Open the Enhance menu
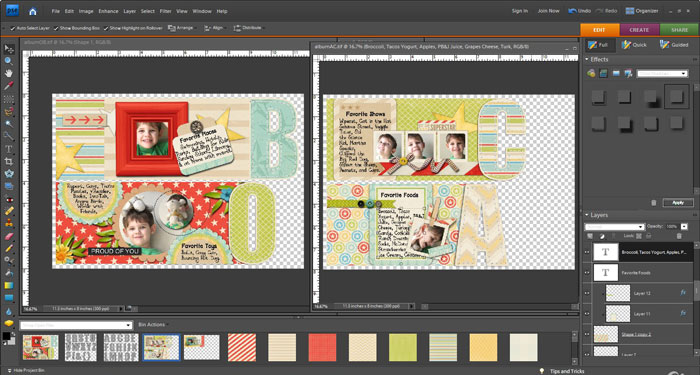 pyautogui.click(x=108, y=11)
